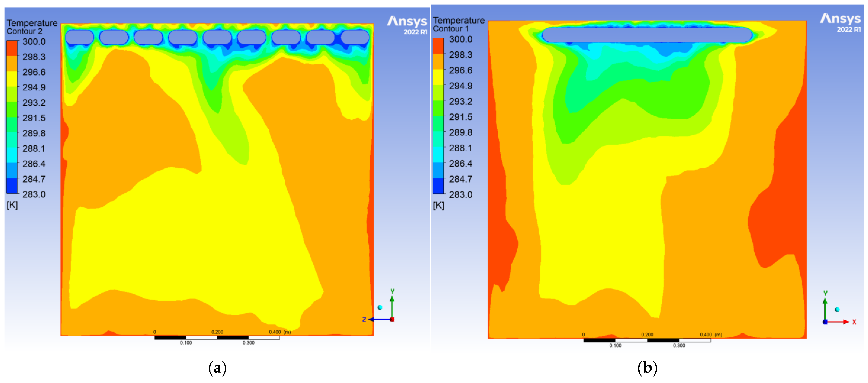Click the cyan sphere beside the left triad
The width and height of the screenshot is (868, 383).
380,307
